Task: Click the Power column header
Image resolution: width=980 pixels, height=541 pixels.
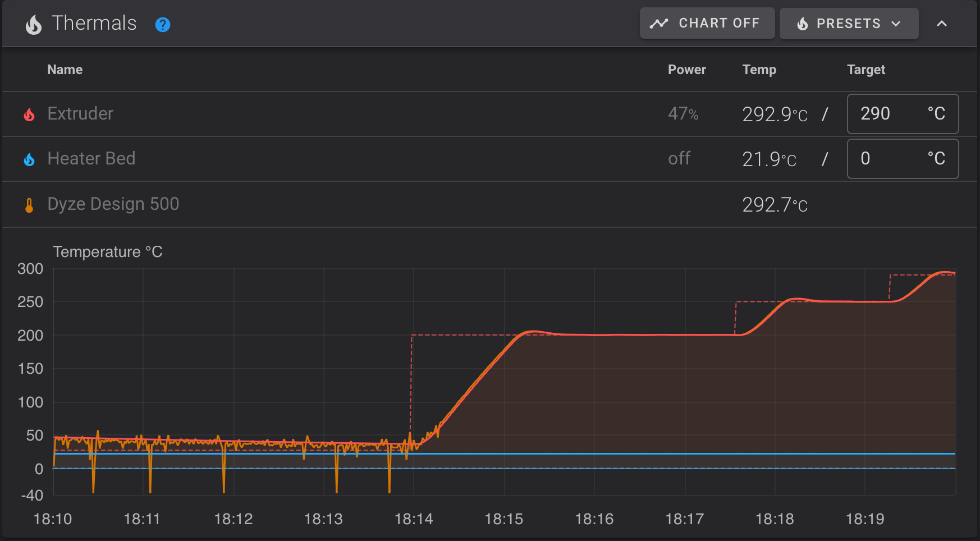Action: pos(687,70)
